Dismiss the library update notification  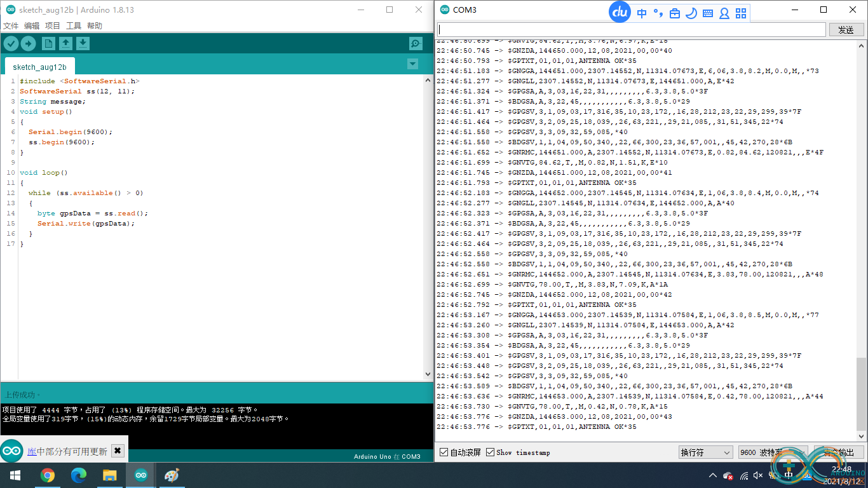pos(118,451)
